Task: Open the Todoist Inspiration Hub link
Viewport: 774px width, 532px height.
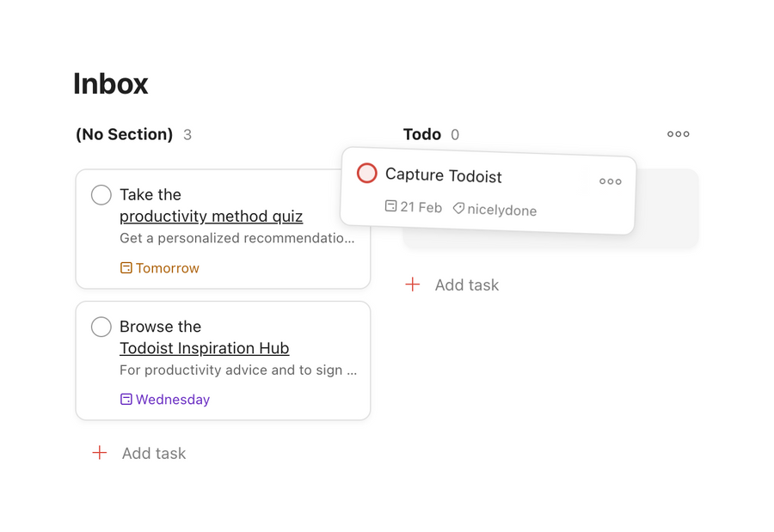Action: point(204,348)
